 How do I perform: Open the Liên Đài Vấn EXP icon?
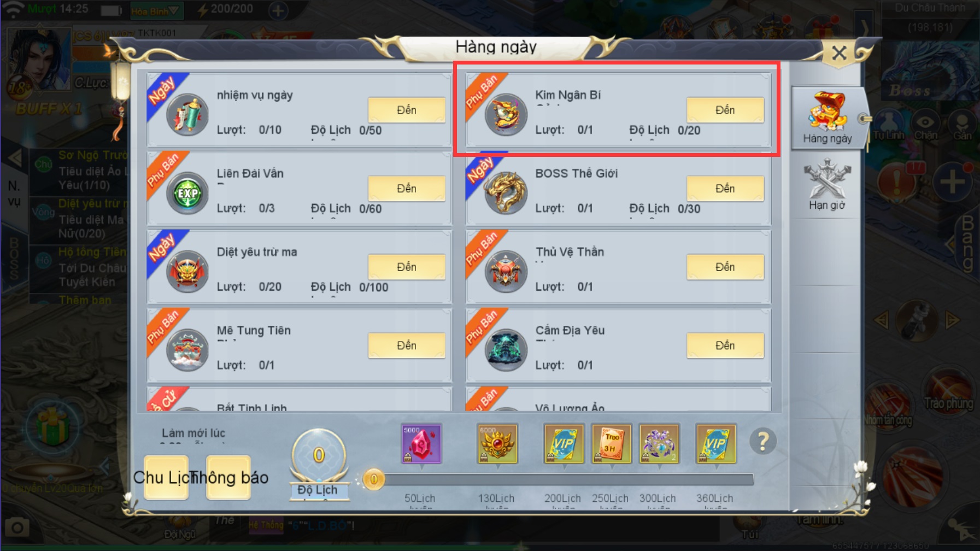click(x=187, y=193)
